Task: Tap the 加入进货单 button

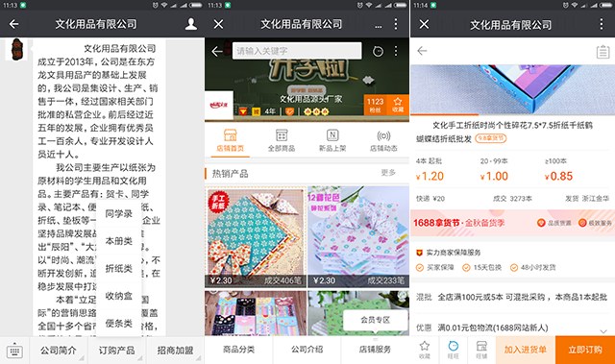Action: tap(526, 350)
